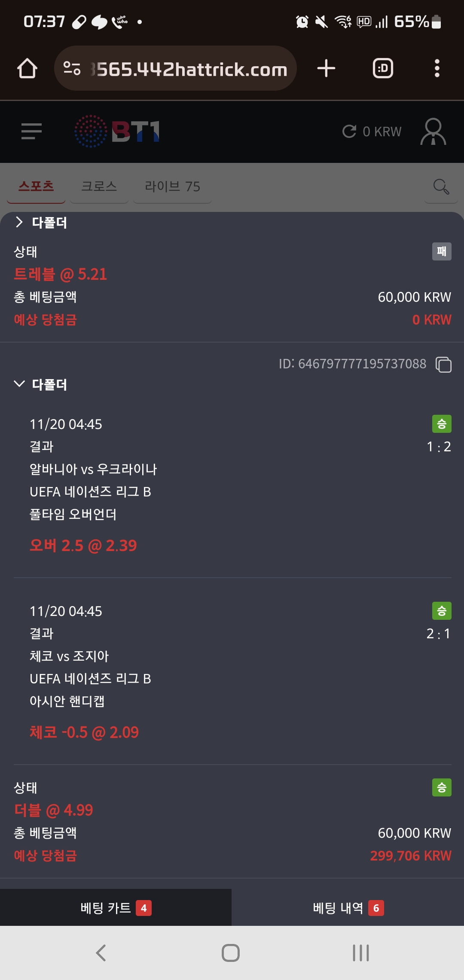
Task: Open the user account profile icon
Action: point(433,132)
